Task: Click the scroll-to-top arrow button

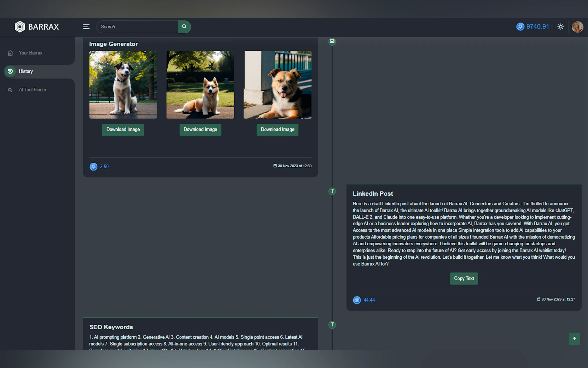Action: (574, 339)
